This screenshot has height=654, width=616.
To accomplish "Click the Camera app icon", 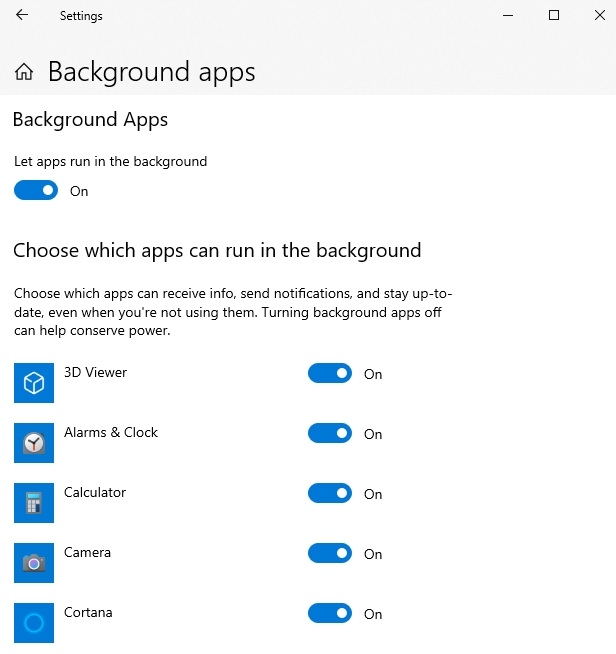I will 34,563.
